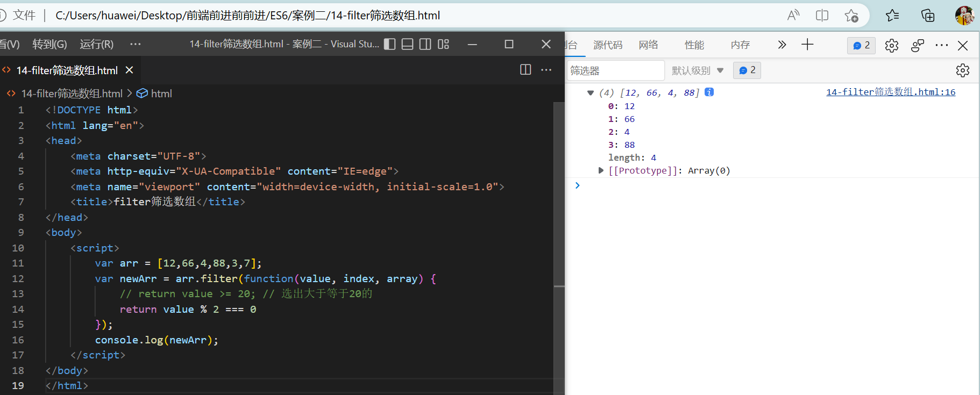The height and width of the screenshot is (395, 980).
Task: Open source link 14-filter筛选数组.html:16
Action: 891,92
